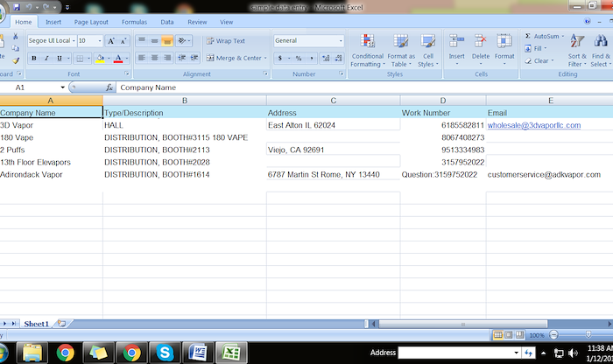This screenshot has height=364, width=613.
Task: Open Format as Table
Action: click(x=401, y=51)
